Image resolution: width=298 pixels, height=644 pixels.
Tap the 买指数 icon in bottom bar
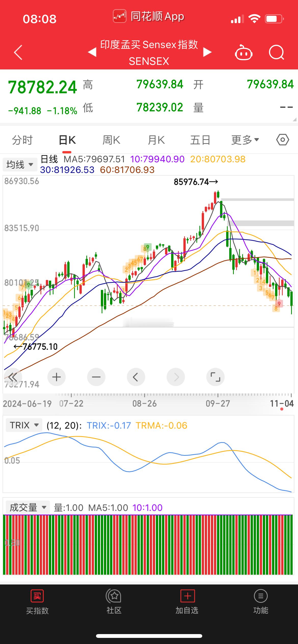pos(37,596)
